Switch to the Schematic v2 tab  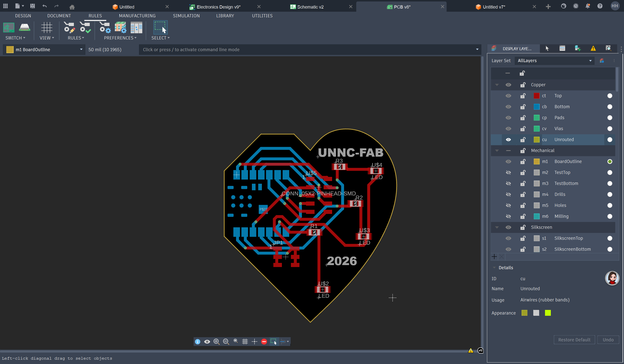click(x=310, y=7)
